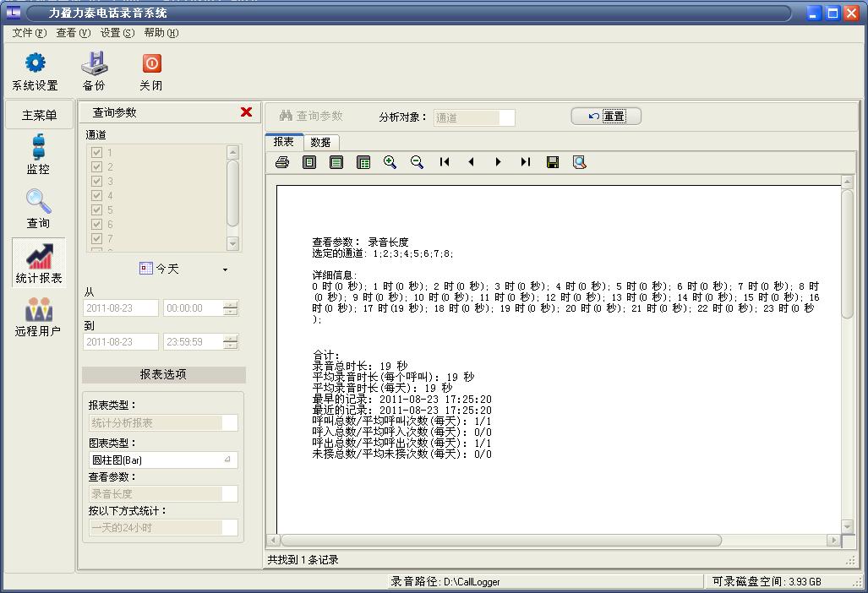Click the 重置 reset button

pos(606,117)
